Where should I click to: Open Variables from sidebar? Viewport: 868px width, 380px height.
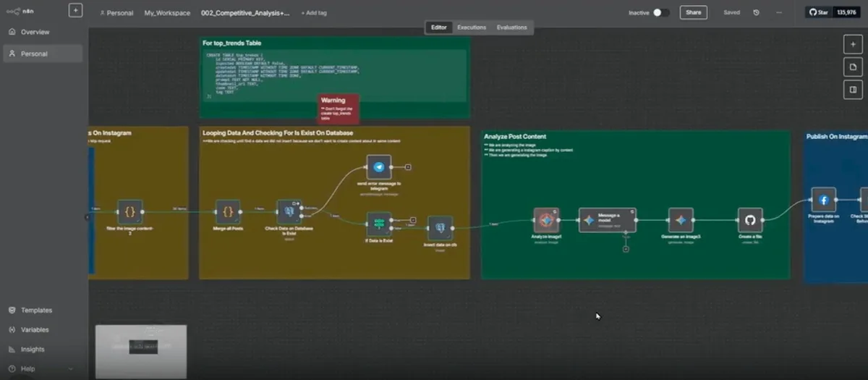tap(41, 329)
